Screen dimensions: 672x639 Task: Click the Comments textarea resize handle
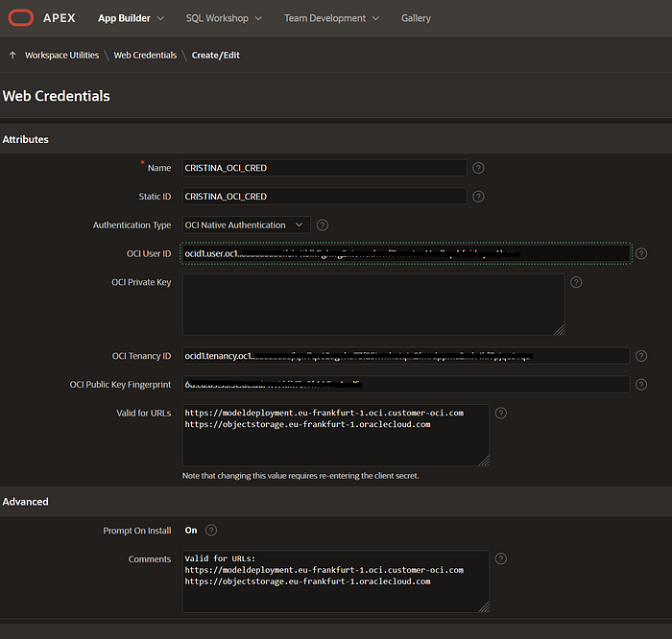[484, 607]
